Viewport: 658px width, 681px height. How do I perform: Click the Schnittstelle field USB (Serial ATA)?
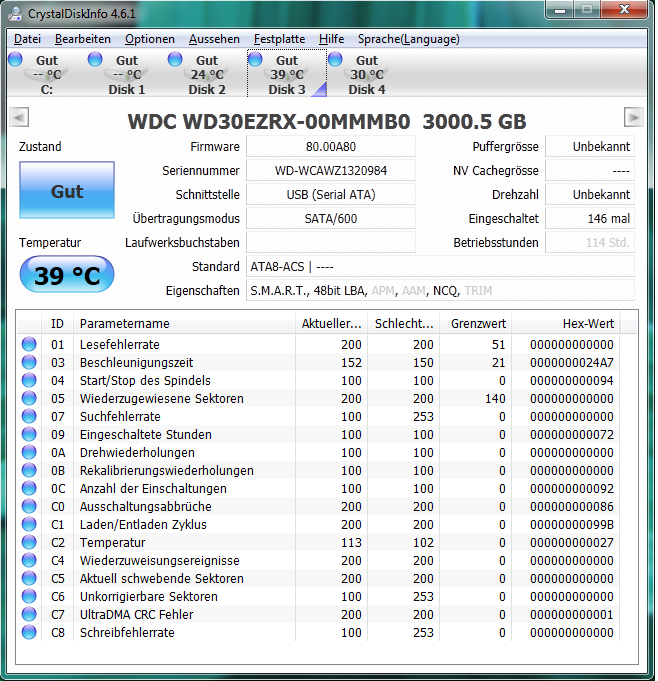(x=331, y=194)
